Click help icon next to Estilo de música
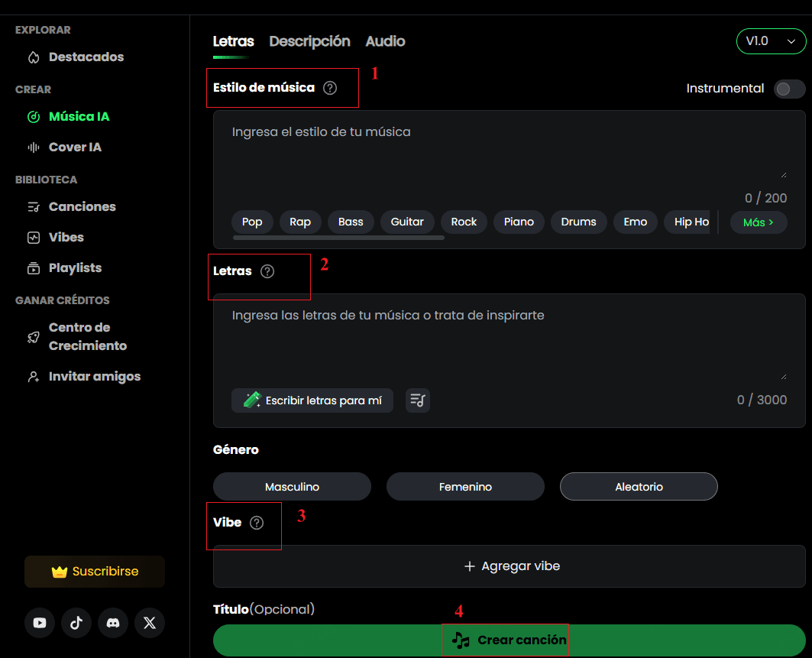This screenshot has width=812, height=658. click(x=330, y=88)
